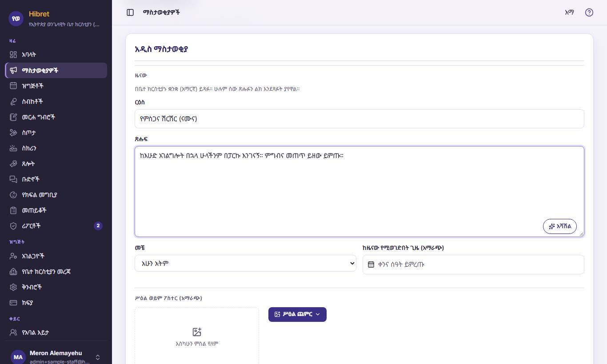Click the አሻሽል improve button
The image size is (607, 364).
click(x=560, y=226)
